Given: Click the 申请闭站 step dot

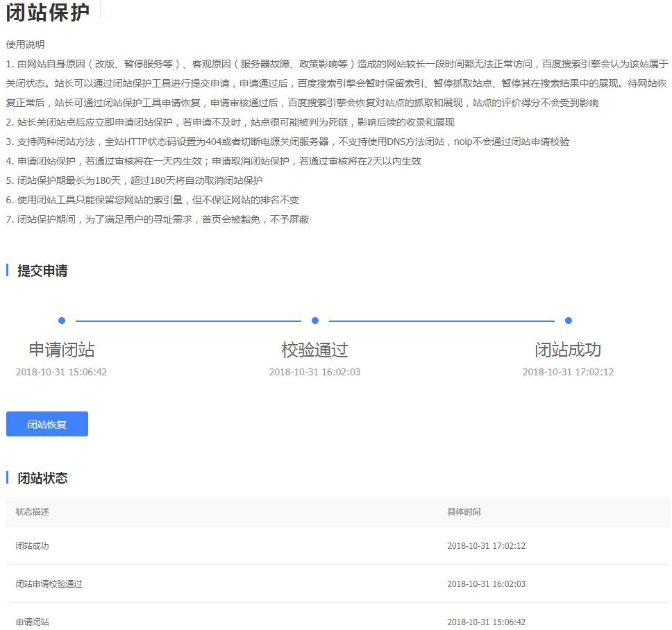Looking at the screenshot, I should pos(62,321).
